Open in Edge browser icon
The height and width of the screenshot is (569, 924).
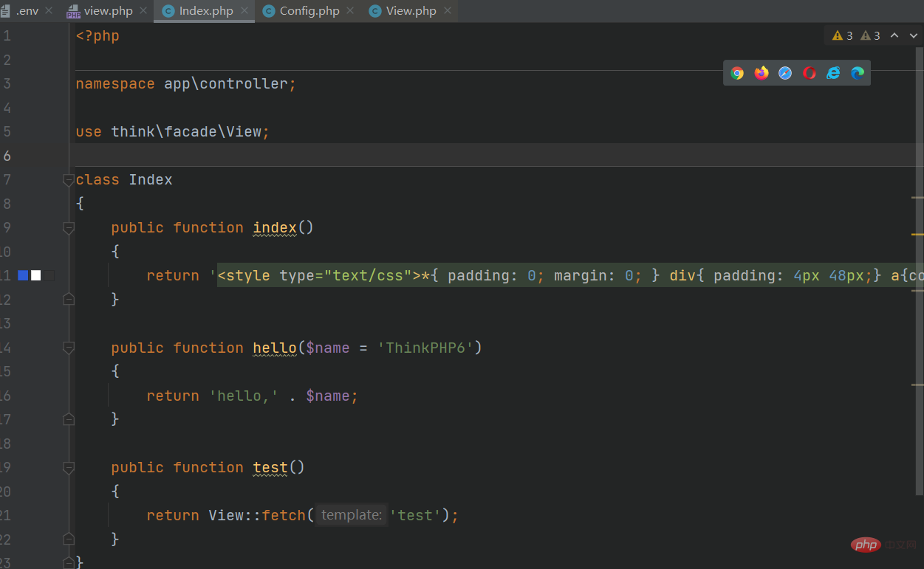click(858, 73)
